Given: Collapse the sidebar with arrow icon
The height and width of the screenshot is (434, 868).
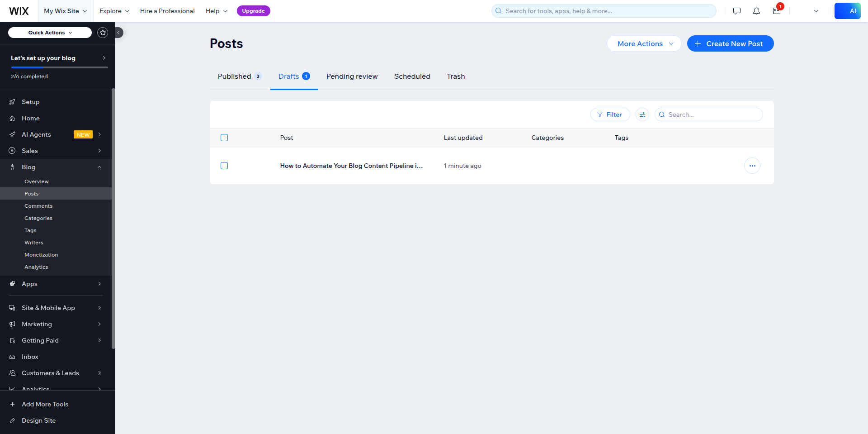Looking at the screenshot, I should pos(119,33).
